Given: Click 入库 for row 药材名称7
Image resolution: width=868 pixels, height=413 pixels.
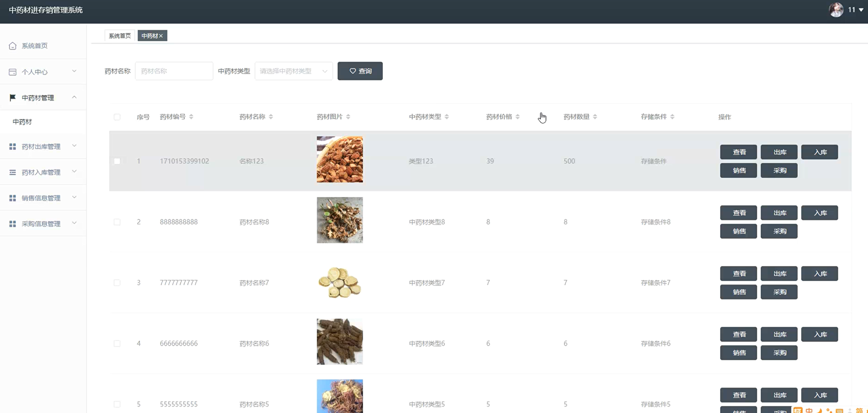Looking at the screenshot, I should point(820,274).
